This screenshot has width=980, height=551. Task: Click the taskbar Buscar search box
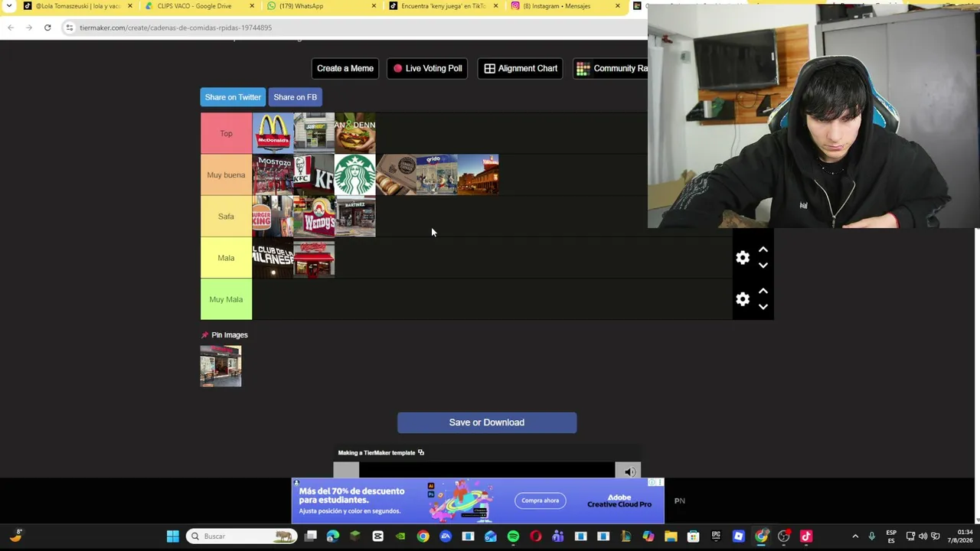coord(243,536)
